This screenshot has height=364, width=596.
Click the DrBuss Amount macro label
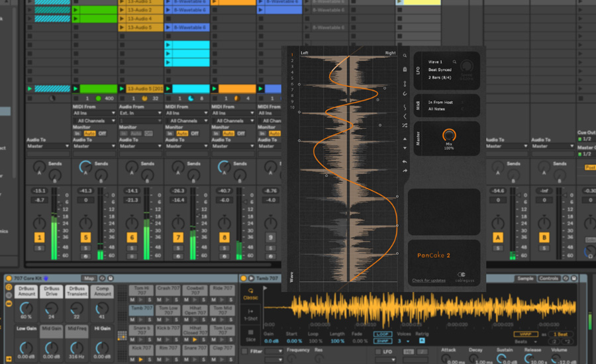(x=26, y=291)
